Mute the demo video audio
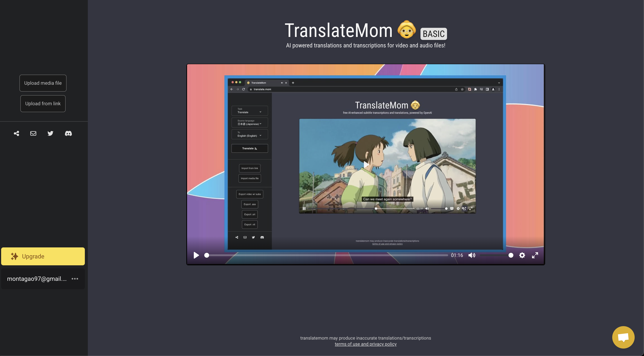This screenshot has width=644, height=356. click(x=472, y=255)
